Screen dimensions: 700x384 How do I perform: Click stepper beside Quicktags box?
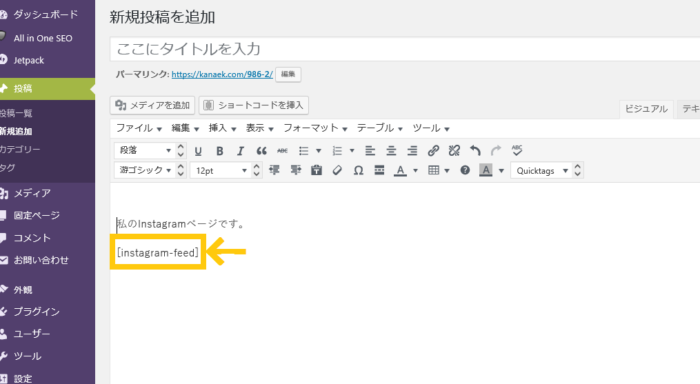click(x=577, y=170)
